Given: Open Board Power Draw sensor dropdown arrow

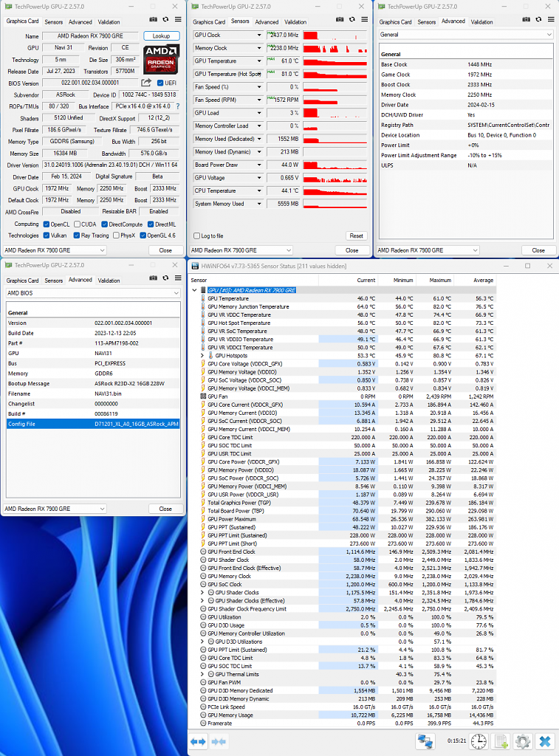Looking at the screenshot, I should coord(259,165).
